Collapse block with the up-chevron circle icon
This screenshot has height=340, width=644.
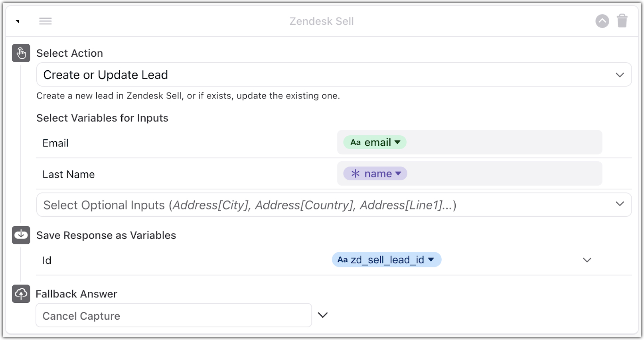(602, 21)
